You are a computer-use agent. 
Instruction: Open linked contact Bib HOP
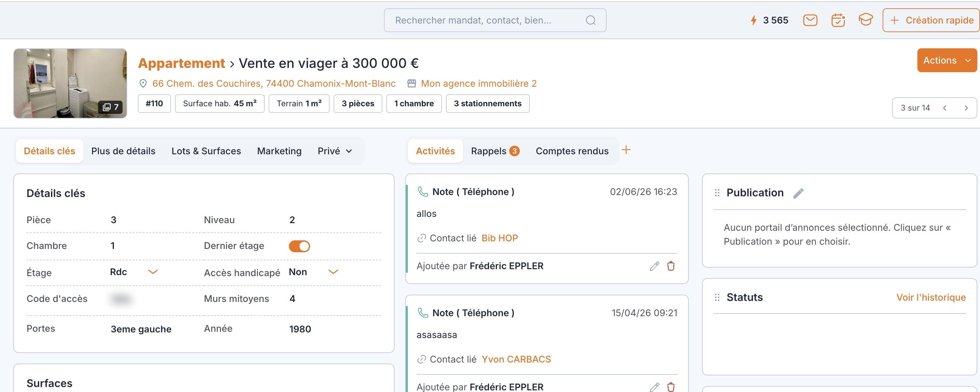click(x=500, y=238)
